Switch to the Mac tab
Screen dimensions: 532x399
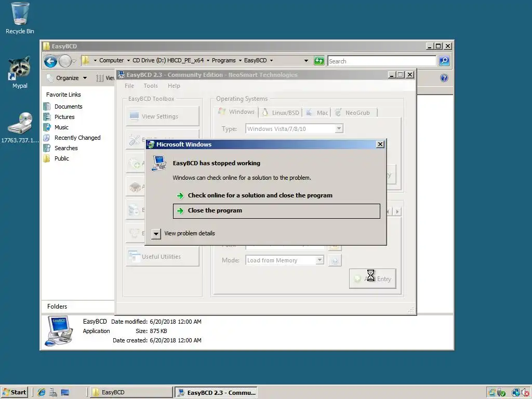(317, 113)
